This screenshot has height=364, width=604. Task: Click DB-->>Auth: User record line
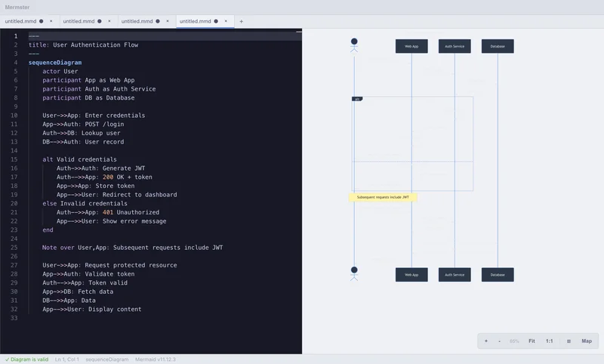[83, 142]
